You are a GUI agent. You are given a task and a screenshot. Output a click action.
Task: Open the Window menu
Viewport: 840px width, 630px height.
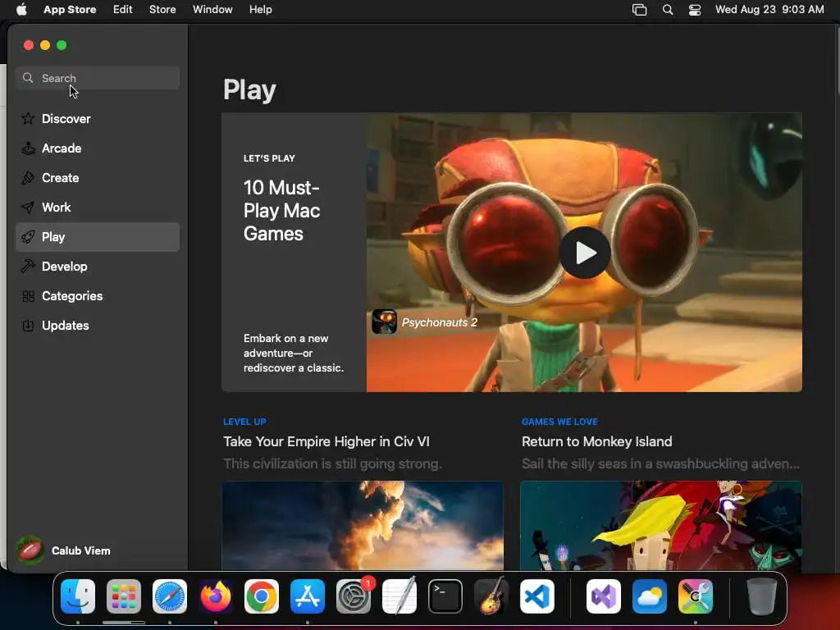point(212,9)
